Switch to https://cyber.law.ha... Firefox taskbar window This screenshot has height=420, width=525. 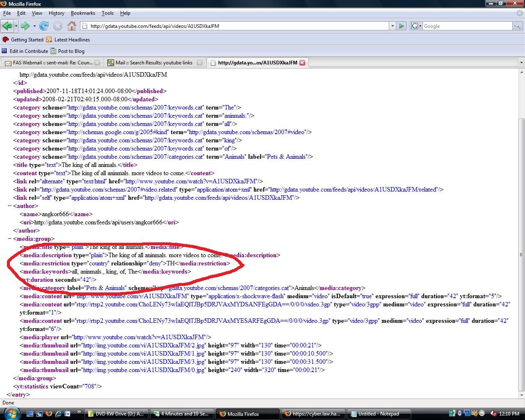coord(313,414)
